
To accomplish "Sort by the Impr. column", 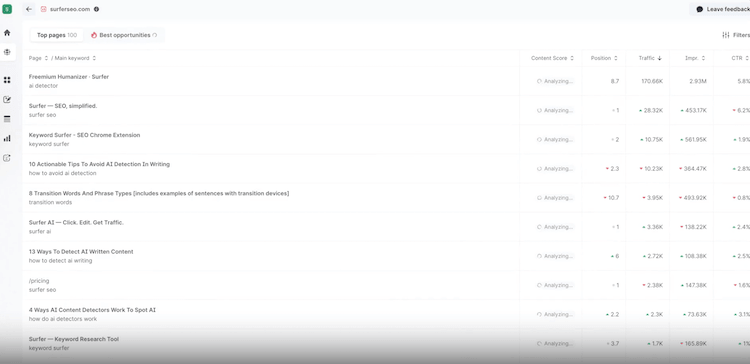I will click(695, 58).
